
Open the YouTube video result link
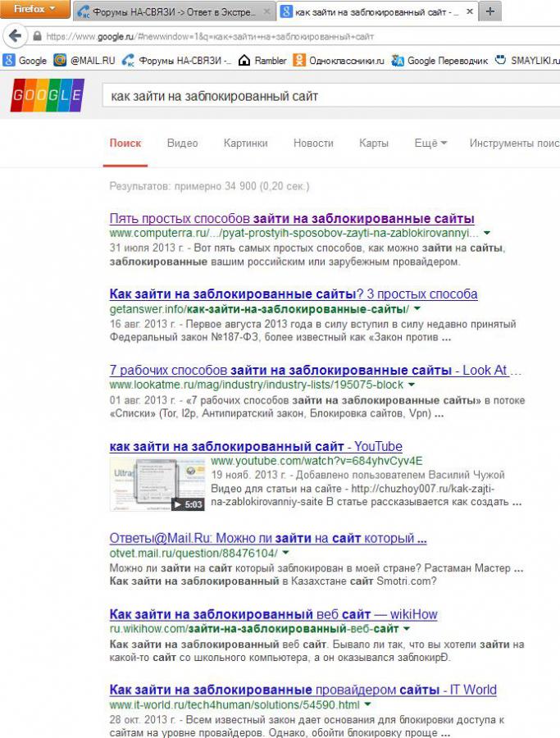pyautogui.click(x=256, y=446)
